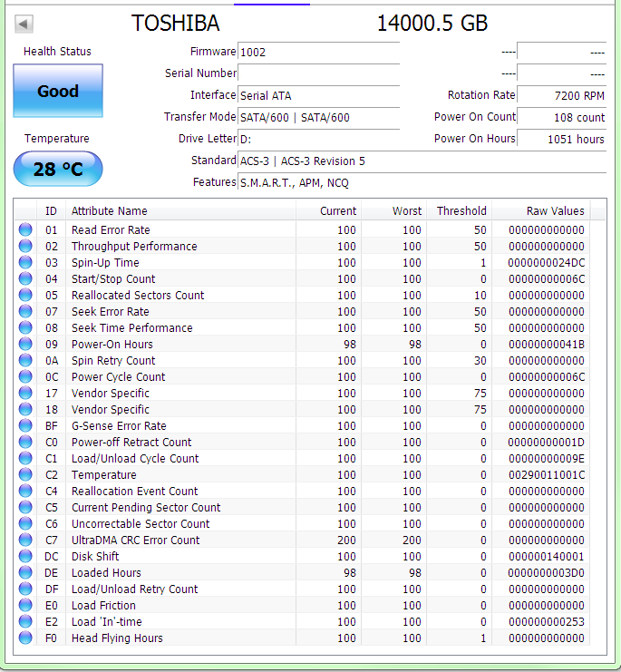Click the 14000.5 GB capacity title

click(x=432, y=24)
